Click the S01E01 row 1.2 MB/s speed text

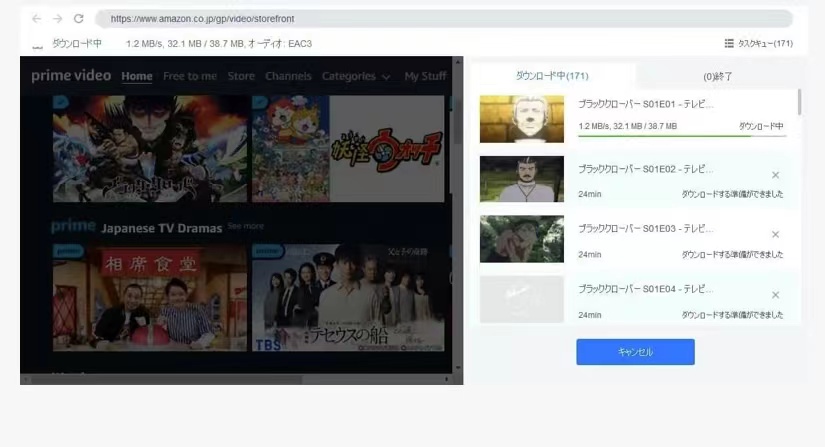(627, 126)
